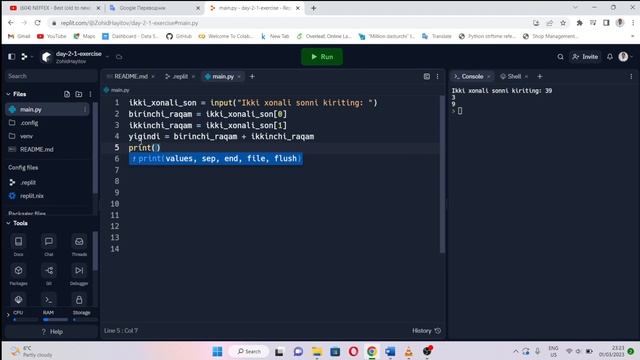Close the Shell tab

point(527,77)
